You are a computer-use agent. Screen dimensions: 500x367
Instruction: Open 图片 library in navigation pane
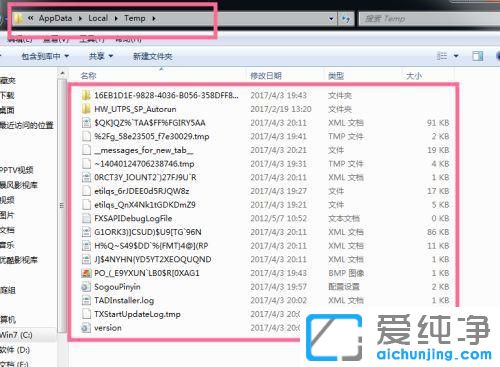(x=7, y=215)
